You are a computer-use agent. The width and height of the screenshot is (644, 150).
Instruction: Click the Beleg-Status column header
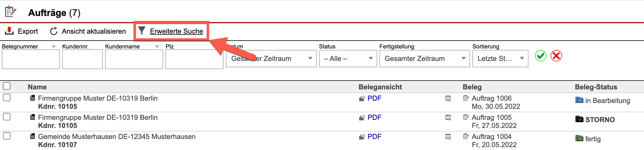(x=596, y=87)
